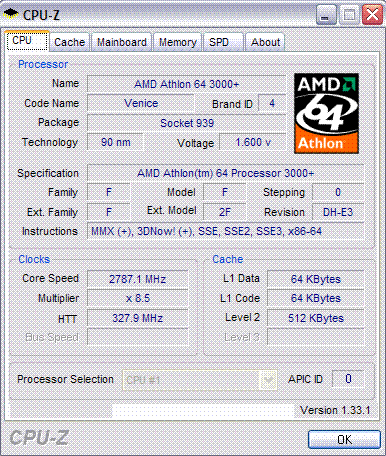Click the Multiplier value box
This screenshot has height=456, width=386.
pyautogui.click(x=138, y=298)
